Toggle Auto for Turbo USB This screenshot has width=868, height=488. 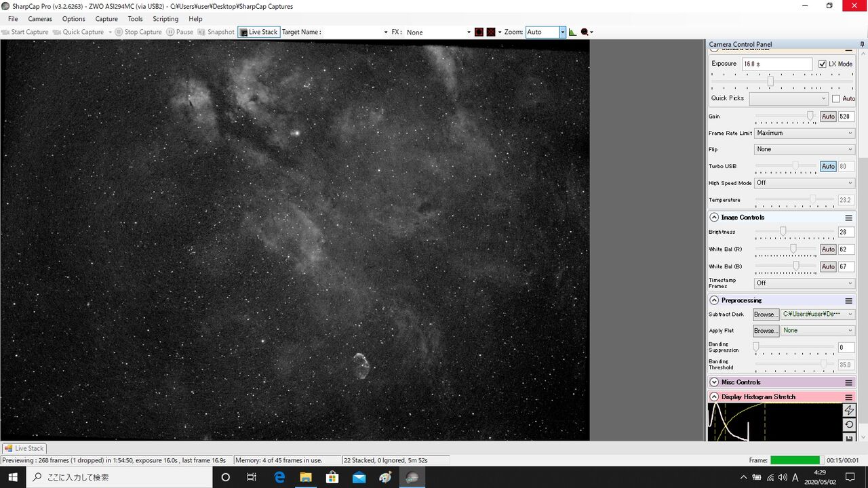(x=828, y=166)
